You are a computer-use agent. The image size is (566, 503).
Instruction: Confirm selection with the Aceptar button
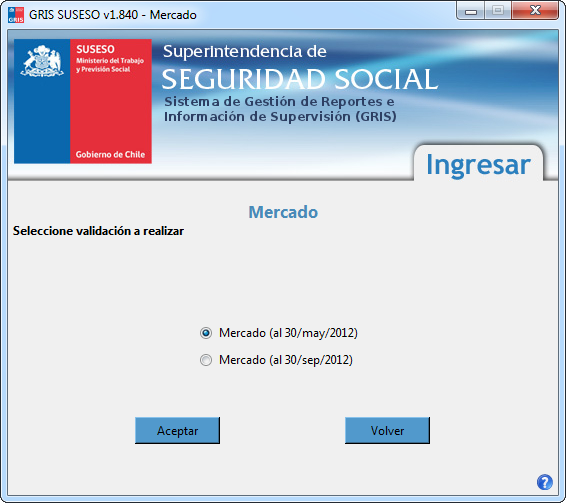click(177, 430)
